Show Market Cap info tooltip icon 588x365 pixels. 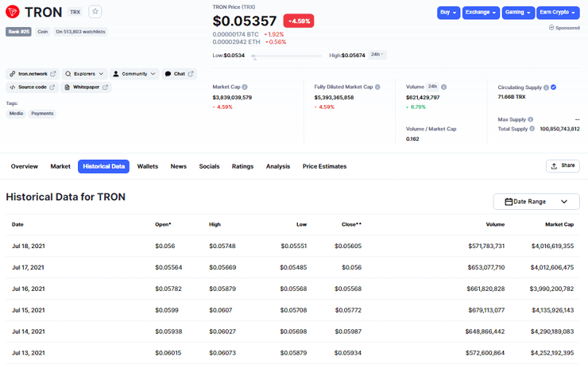(245, 87)
